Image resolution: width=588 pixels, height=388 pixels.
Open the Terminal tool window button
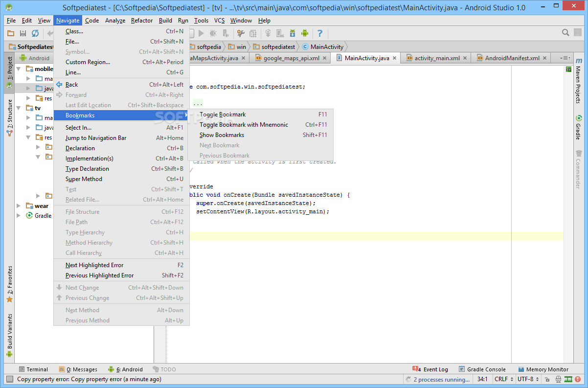33,369
